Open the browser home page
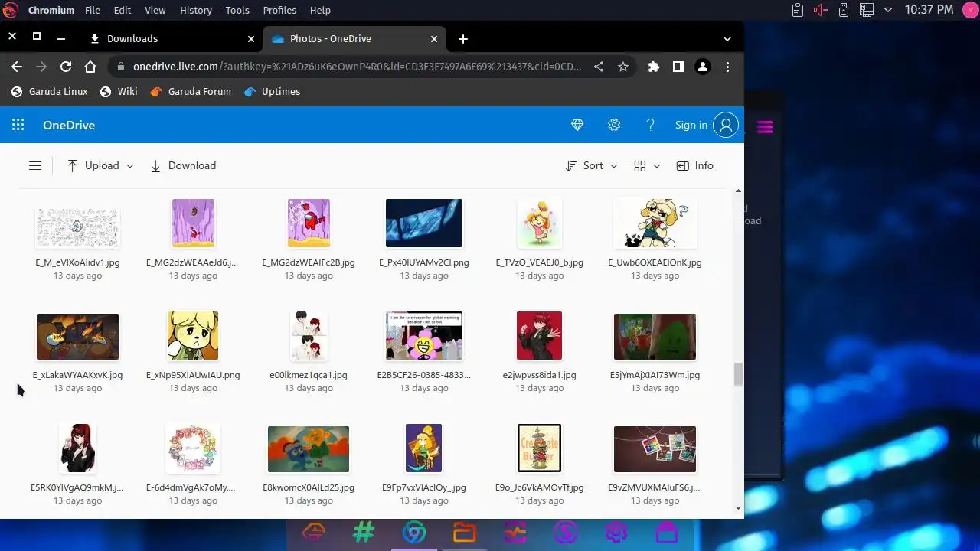Screen dimensions: 980x551 [x=90, y=67]
